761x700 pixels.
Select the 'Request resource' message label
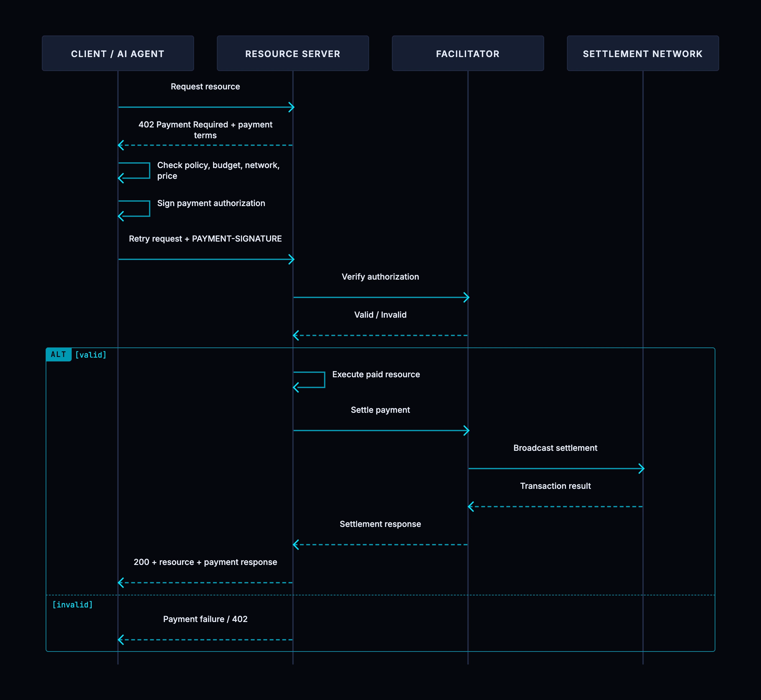tap(205, 87)
